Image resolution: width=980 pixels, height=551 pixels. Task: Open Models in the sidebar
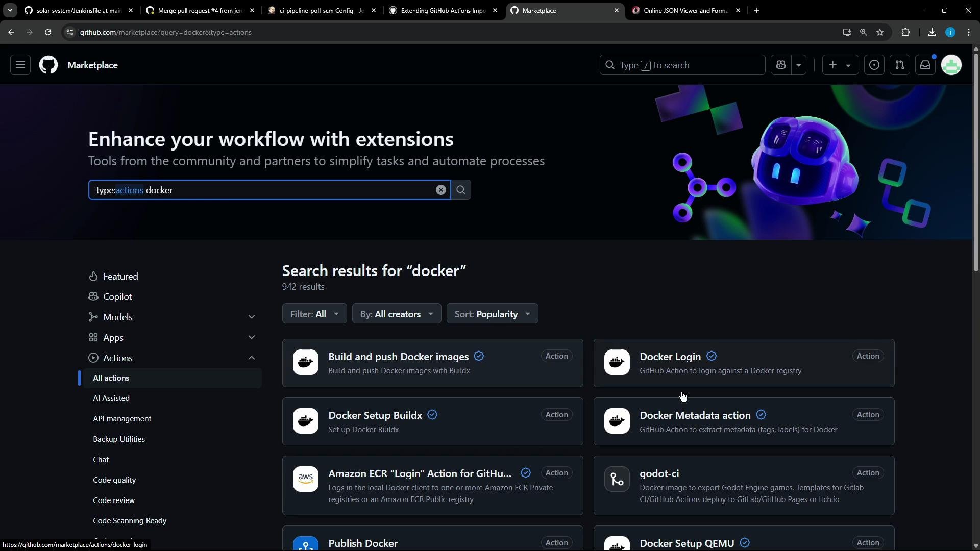coord(118,317)
